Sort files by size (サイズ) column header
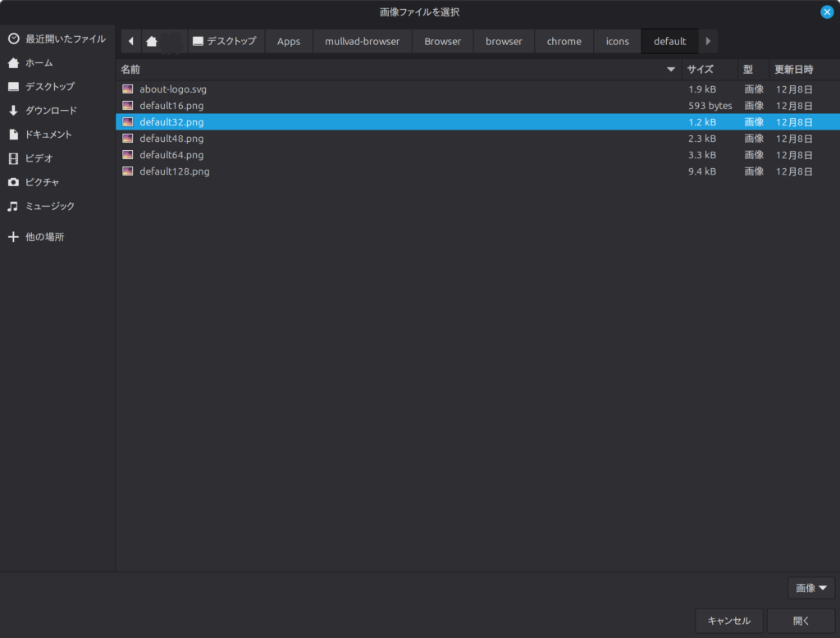Viewport: 840px width, 638px height. [700, 70]
